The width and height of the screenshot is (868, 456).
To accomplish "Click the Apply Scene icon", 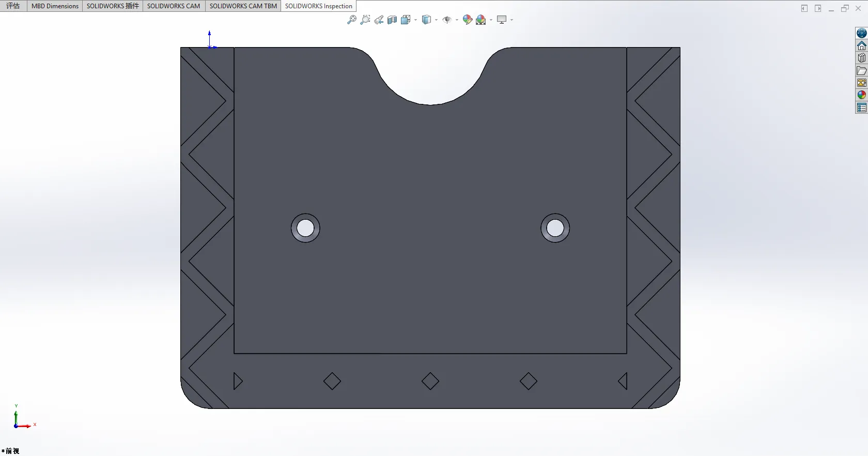I will (481, 20).
